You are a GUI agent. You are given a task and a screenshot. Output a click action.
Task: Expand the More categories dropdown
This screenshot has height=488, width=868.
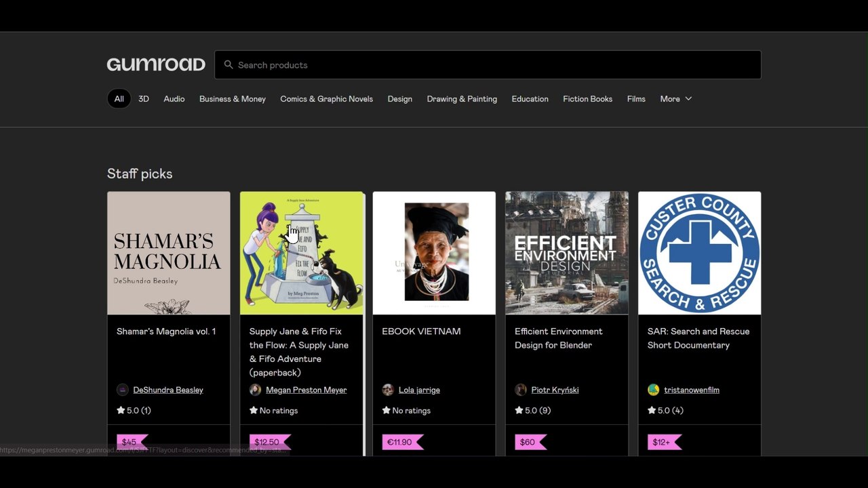pos(676,99)
